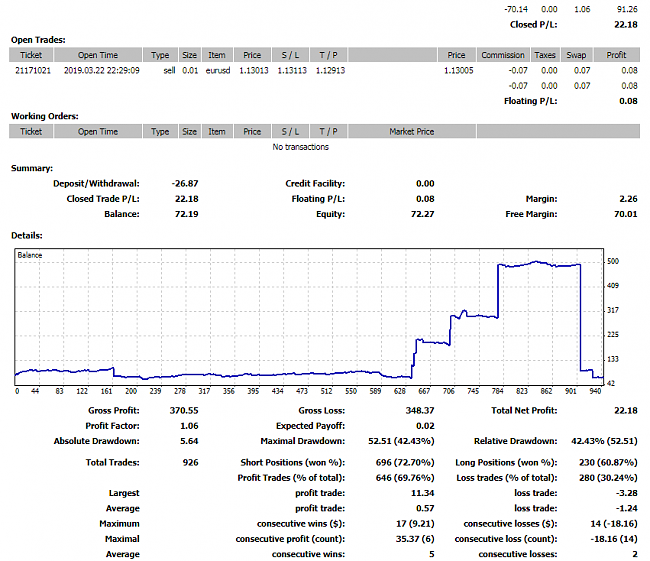
Task: Select the Gross Profit value 370.55
Action: 184,410
